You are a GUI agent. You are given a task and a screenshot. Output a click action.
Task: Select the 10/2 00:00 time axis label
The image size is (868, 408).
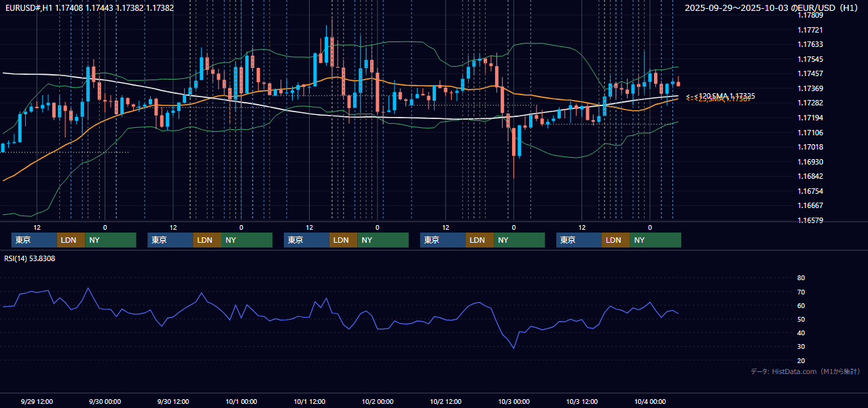[377, 401]
